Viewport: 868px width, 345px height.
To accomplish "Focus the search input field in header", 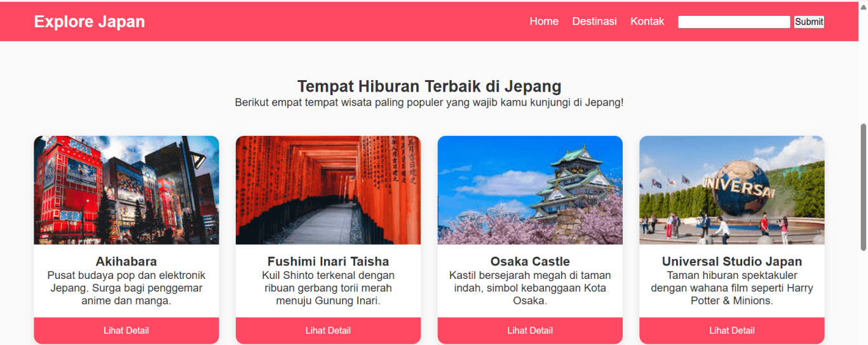I will coord(734,22).
